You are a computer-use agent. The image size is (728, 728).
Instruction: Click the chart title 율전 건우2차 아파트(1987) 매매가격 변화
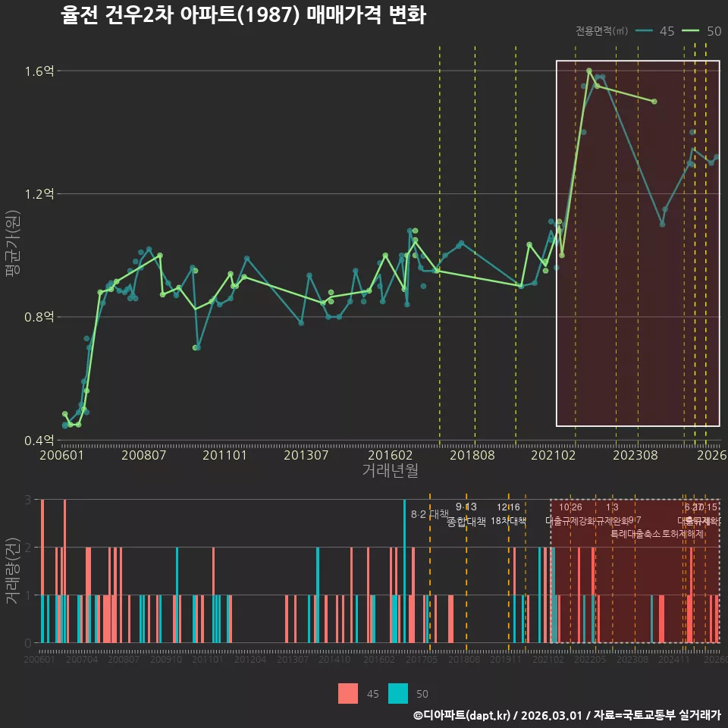coord(243,15)
